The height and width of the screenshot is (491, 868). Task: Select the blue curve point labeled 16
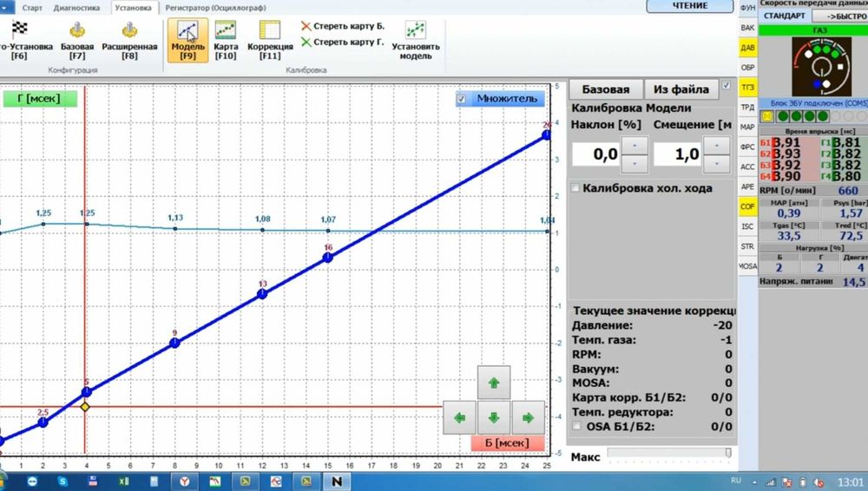(x=328, y=257)
